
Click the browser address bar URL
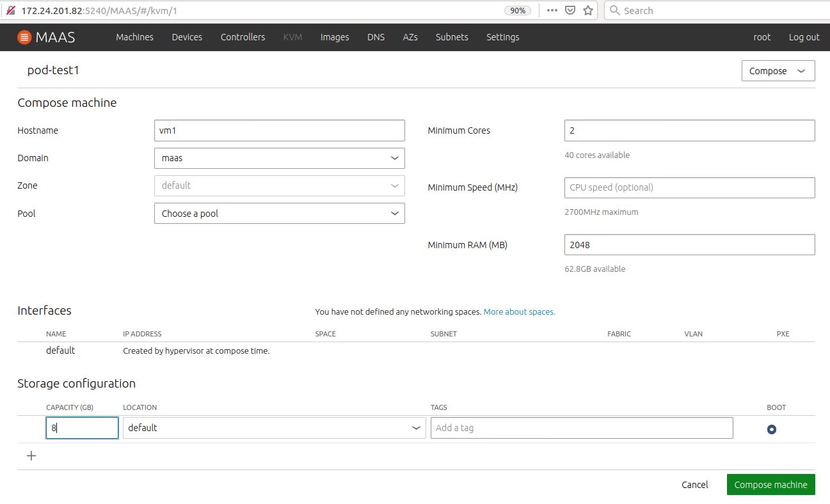pyautogui.click(x=99, y=10)
